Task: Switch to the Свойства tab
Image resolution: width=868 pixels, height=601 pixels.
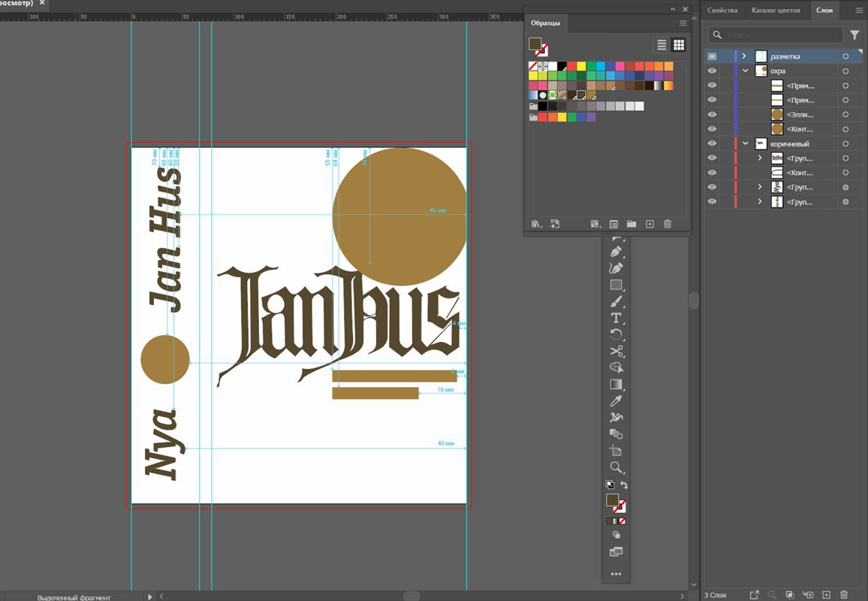Action: click(x=722, y=10)
